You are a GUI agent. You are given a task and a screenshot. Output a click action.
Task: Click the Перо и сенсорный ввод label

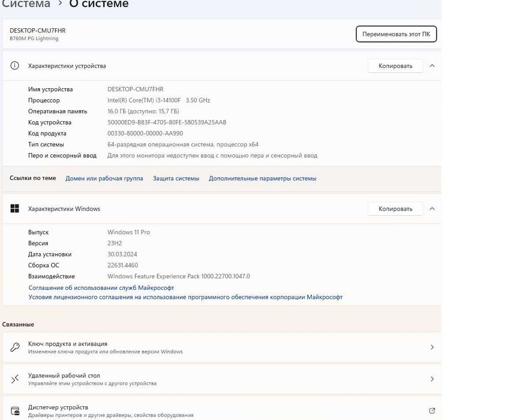pyautogui.click(x=62, y=155)
